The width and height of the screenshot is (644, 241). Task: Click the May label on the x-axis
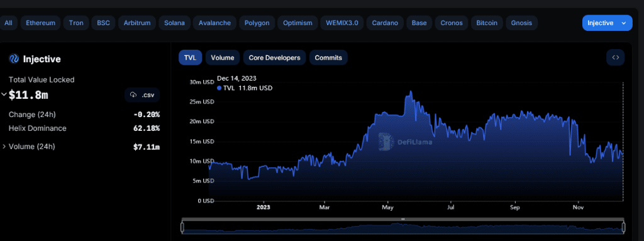point(387,208)
